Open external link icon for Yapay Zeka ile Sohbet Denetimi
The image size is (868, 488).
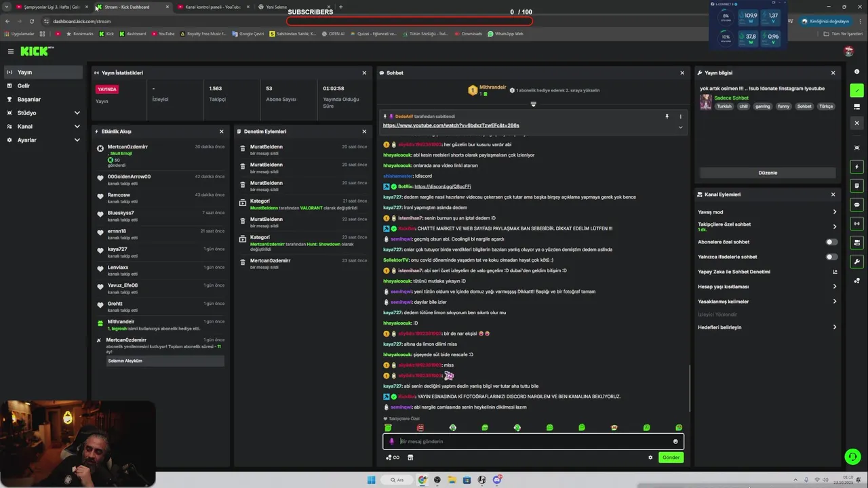click(835, 272)
